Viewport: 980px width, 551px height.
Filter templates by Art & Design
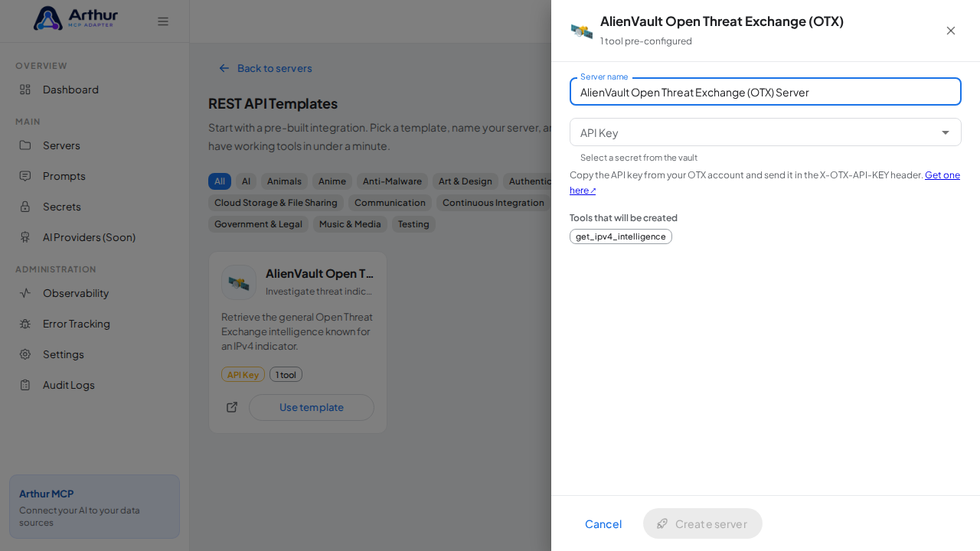[465, 181]
